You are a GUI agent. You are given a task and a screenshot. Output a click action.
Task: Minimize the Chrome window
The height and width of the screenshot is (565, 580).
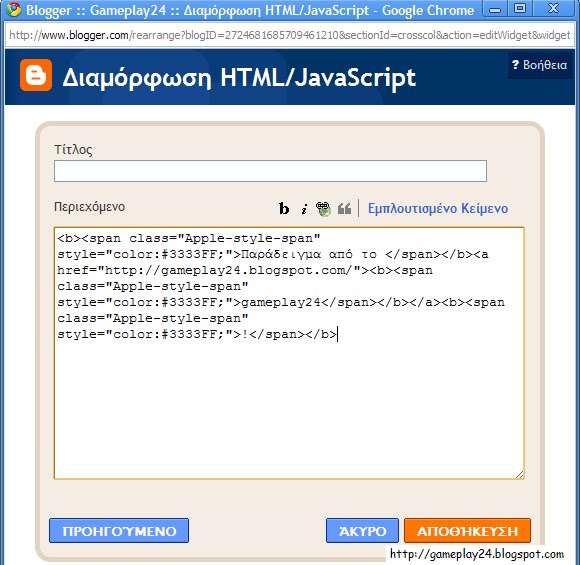click(x=495, y=9)
